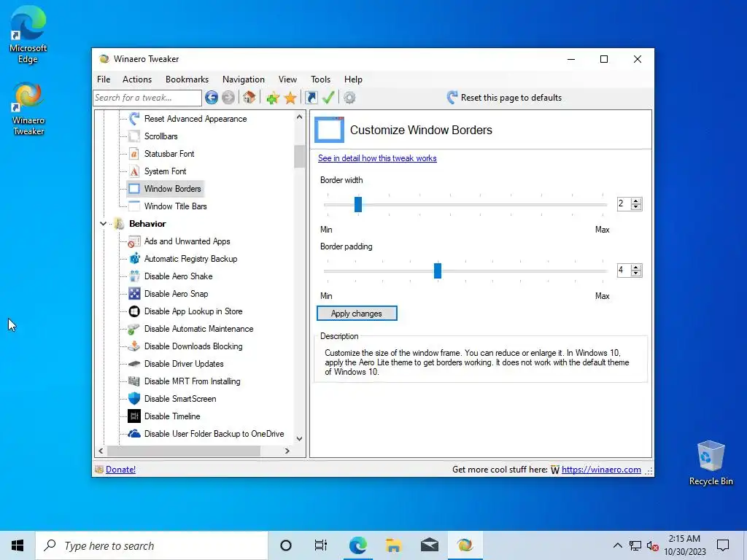
Task: Open settings via the gear toolbar icon
Action: 349,98
